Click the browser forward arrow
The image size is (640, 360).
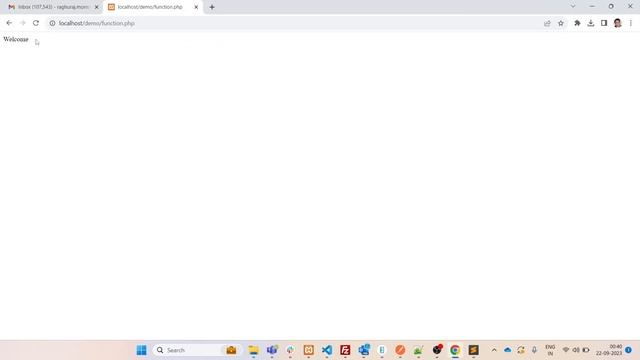[x=22, y=23]
